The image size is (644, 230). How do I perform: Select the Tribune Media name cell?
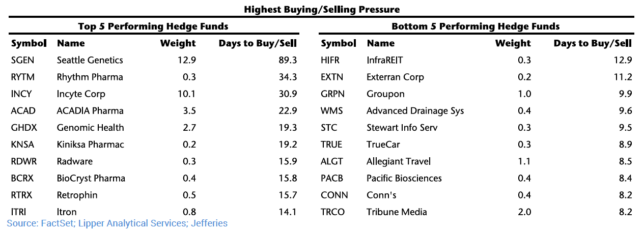coord(397,212)
